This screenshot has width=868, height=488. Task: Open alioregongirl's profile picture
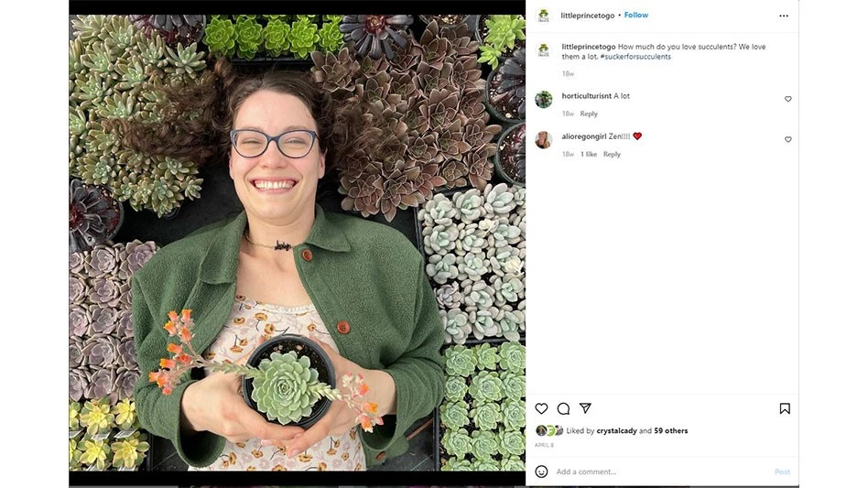544,140
